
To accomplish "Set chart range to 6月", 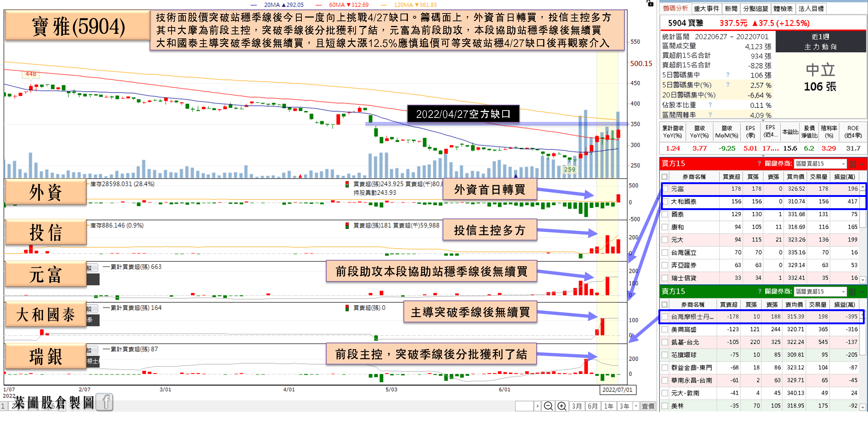I will 593,406.
